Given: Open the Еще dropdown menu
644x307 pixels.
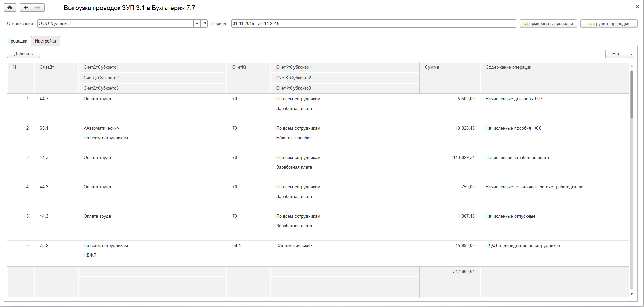Looking at the screenshot, I should point(619,54).
